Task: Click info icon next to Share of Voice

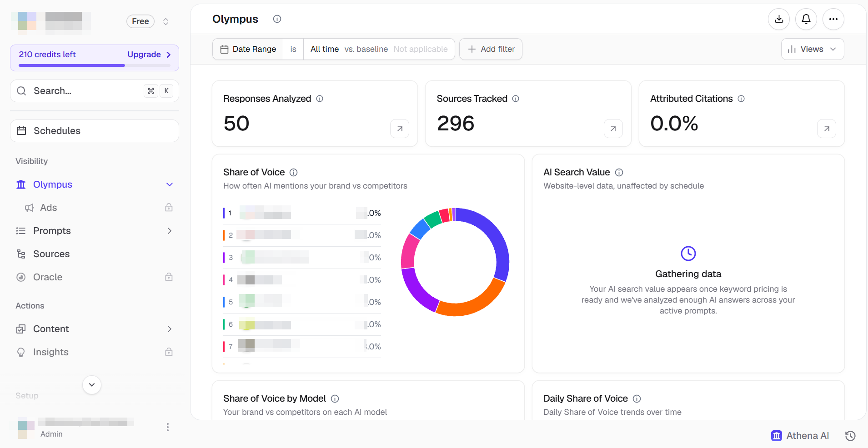Action: point(294,172)
